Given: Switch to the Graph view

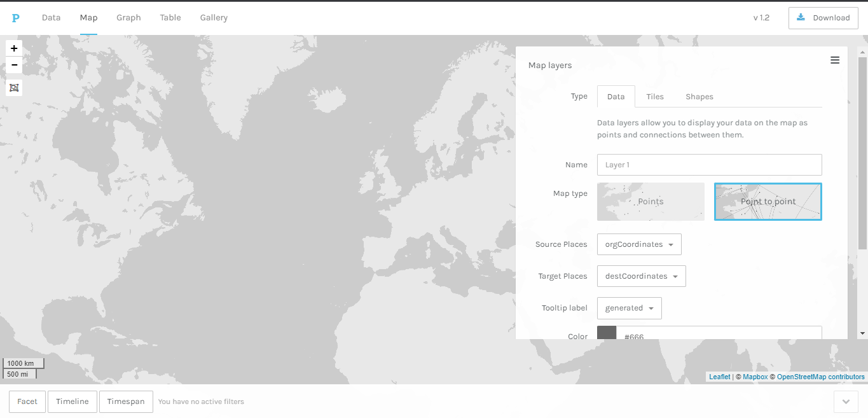Looking at the screenshot, I should (x=128, y=17).
